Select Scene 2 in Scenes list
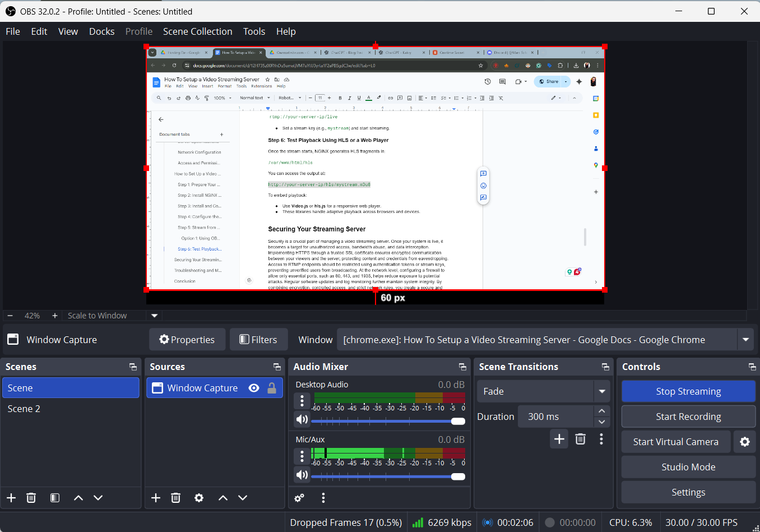 24,409
